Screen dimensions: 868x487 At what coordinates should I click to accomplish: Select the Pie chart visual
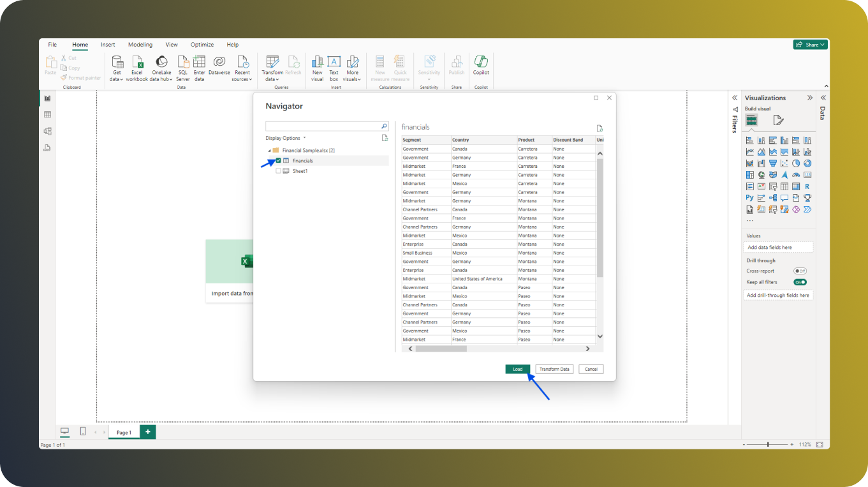pos(796,163)
